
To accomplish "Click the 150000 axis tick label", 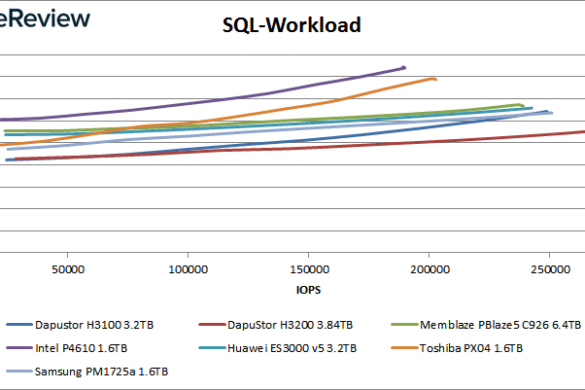I will tap(309, 269).
